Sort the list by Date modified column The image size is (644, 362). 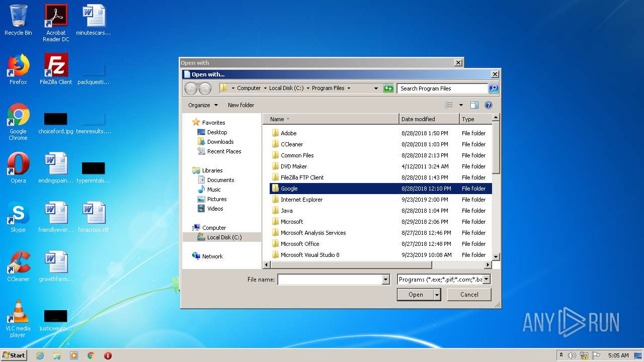(x=429, y=119)
